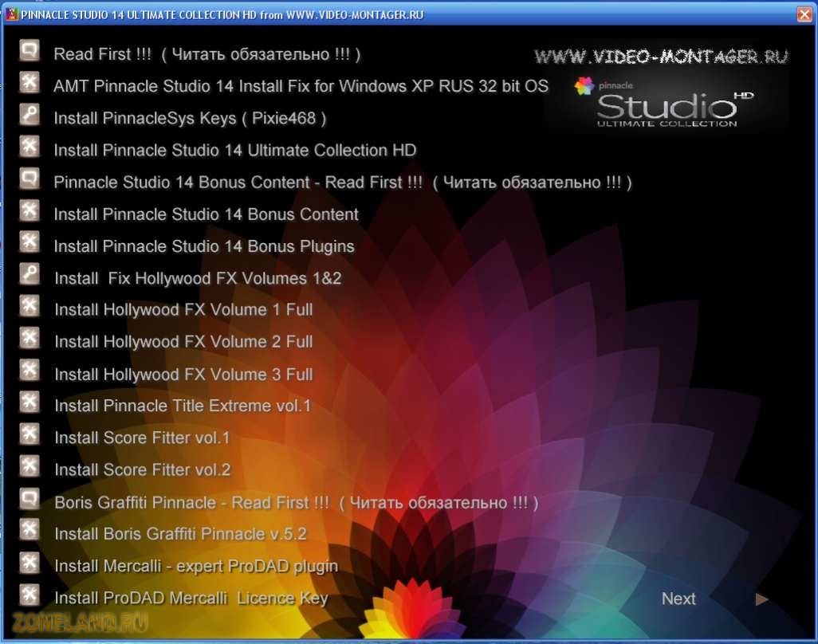
Task: Click the icon beside Install Mercalli - expert ProDAD plugin
Action: pos(29,563)
